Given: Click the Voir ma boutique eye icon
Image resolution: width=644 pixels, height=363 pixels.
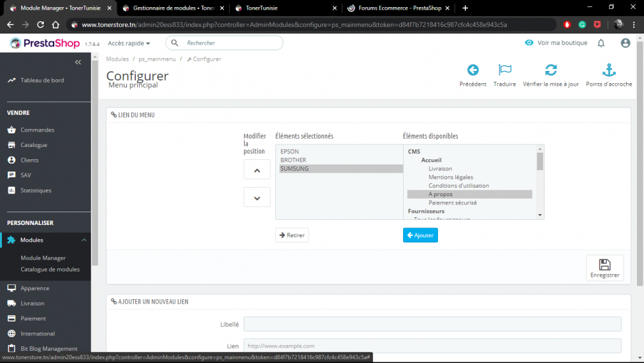Looking at the screenshot, I should tap(529, 43).
